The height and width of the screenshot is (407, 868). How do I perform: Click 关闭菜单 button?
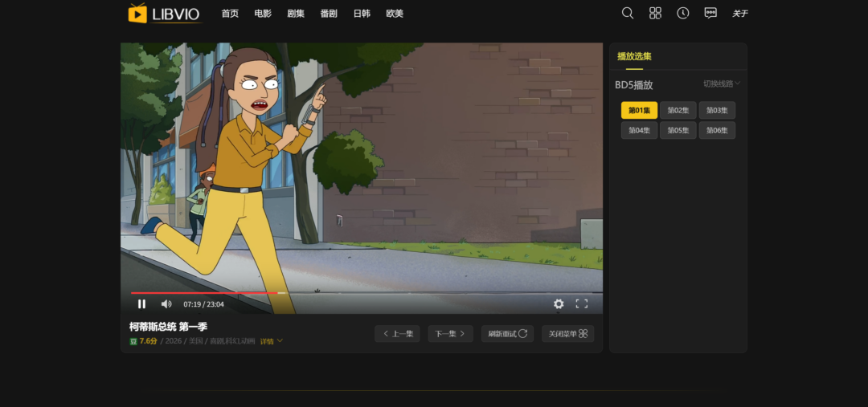(x=568, y=334)
